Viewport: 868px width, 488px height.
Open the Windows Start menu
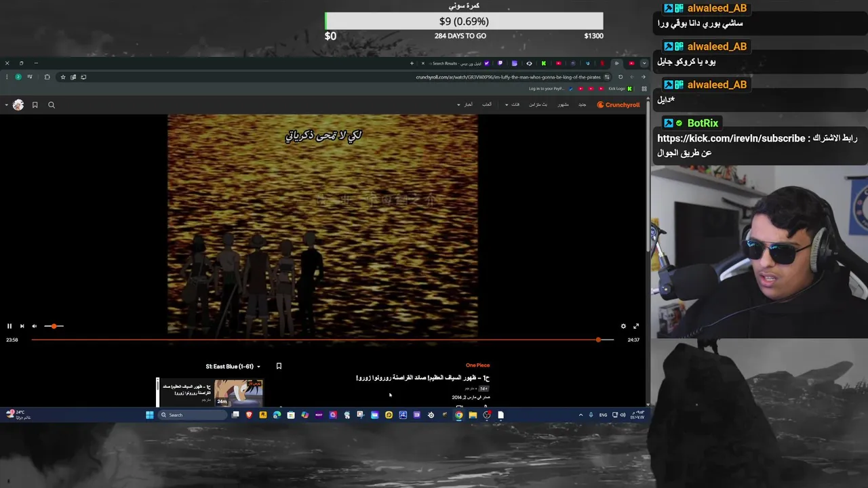pyautogui.click(x=149, y=415)
